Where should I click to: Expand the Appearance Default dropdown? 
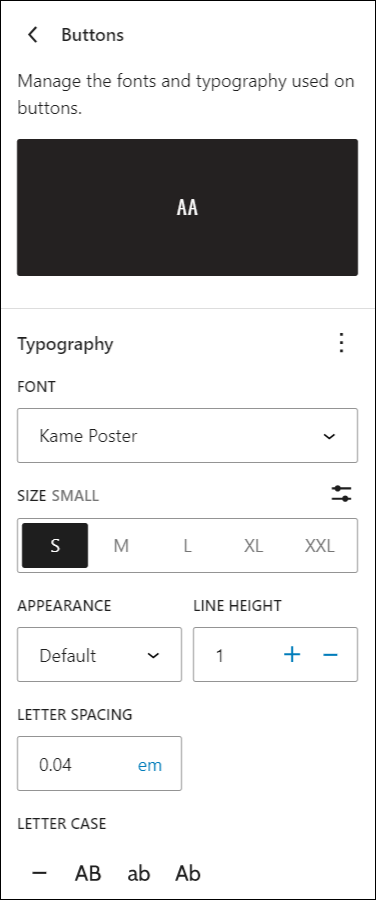(99, 655)
